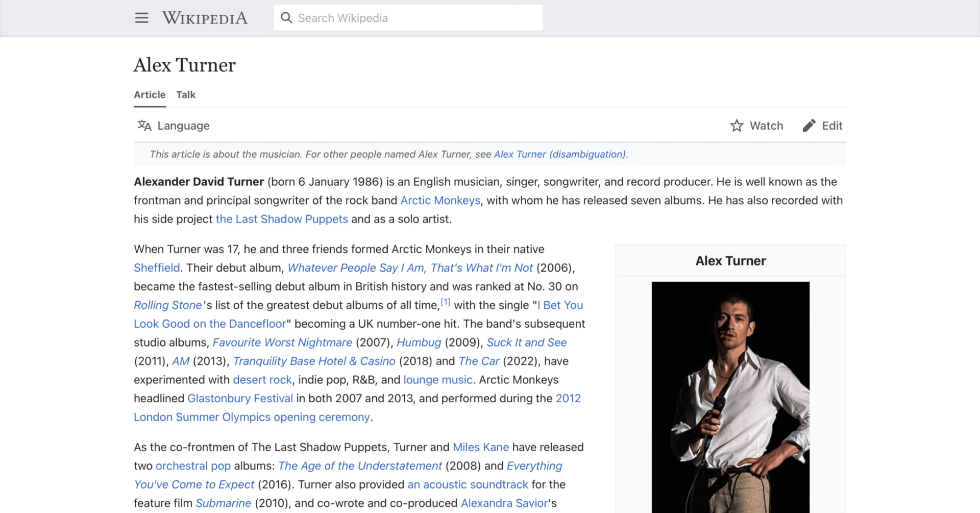Open Tranquility Base Hotel & Casino link

tap(314, 361)
